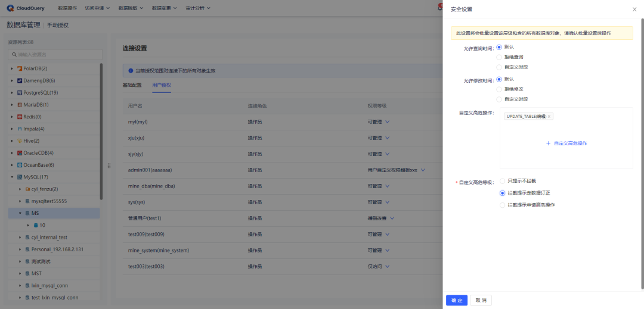
Task: Click the cyl_internal_test connection icon
Action: 27,238
